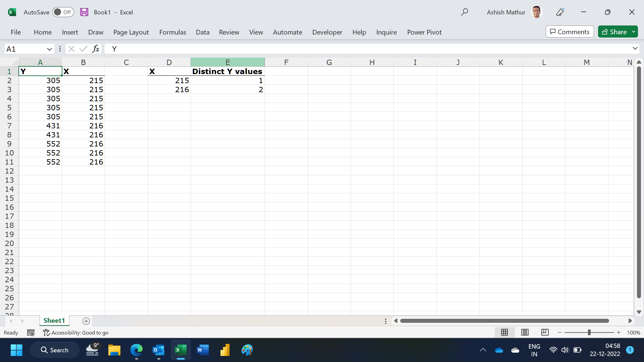Expand the Name Box dropdown
This screenshot has width=644, height=362.
[x=50, y=49]
